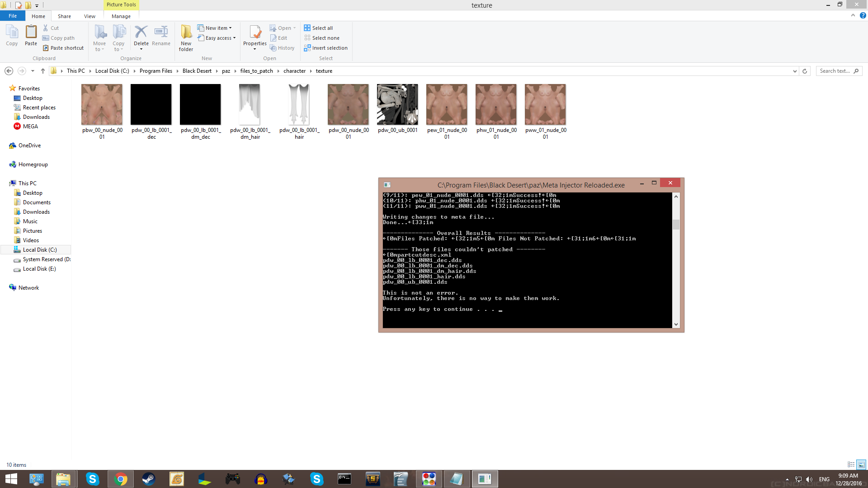The width and height of the screenshot is (868, 488).
Task: Open Steam from the taskbar
Action: point(149,479)
